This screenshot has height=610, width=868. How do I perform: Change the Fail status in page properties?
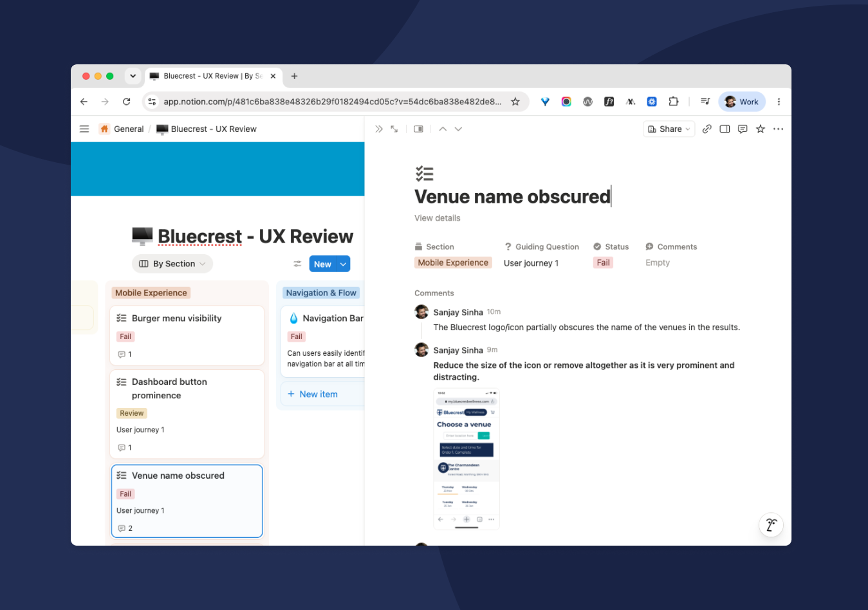pyautogui.click(x=603, y=263)
